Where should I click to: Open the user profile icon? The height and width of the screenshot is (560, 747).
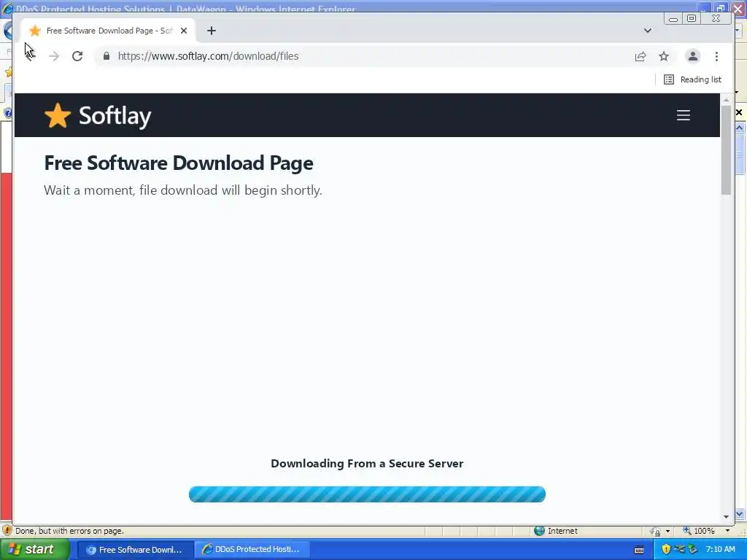pos(693,56)
